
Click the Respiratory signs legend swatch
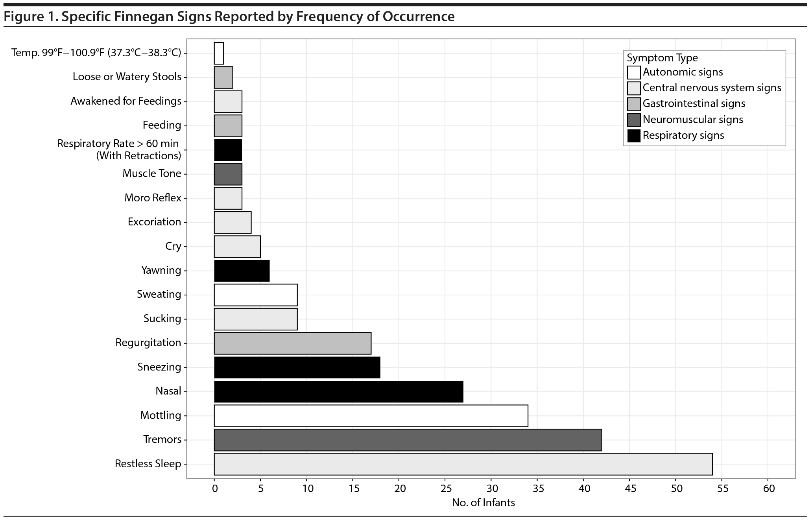(634, 136)
